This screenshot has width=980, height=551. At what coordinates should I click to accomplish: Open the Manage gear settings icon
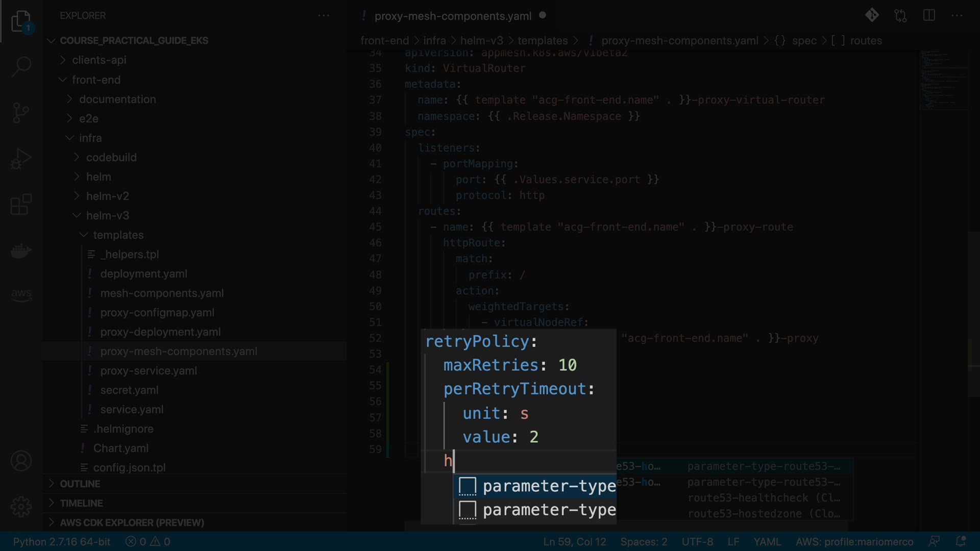pos(21,507)
